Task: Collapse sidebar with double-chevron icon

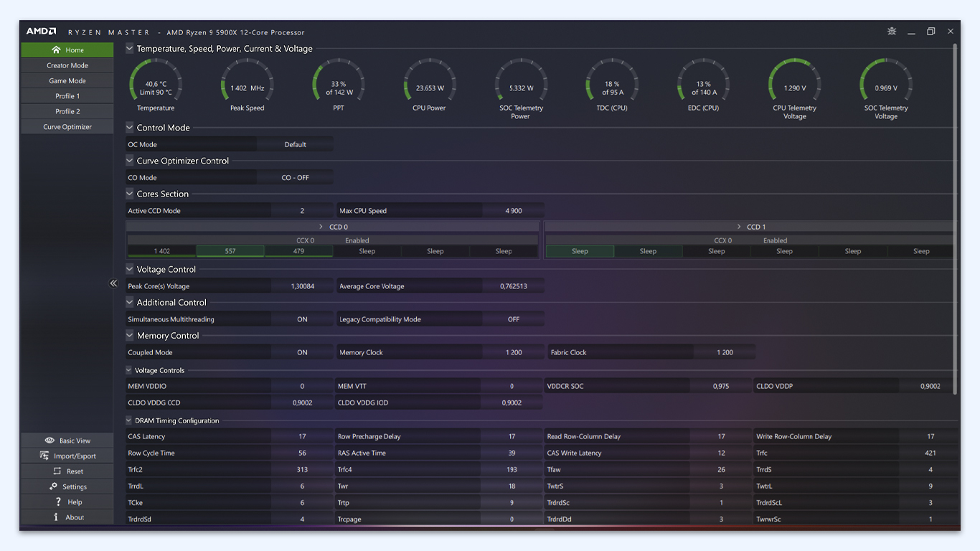Action: [113, 283]
